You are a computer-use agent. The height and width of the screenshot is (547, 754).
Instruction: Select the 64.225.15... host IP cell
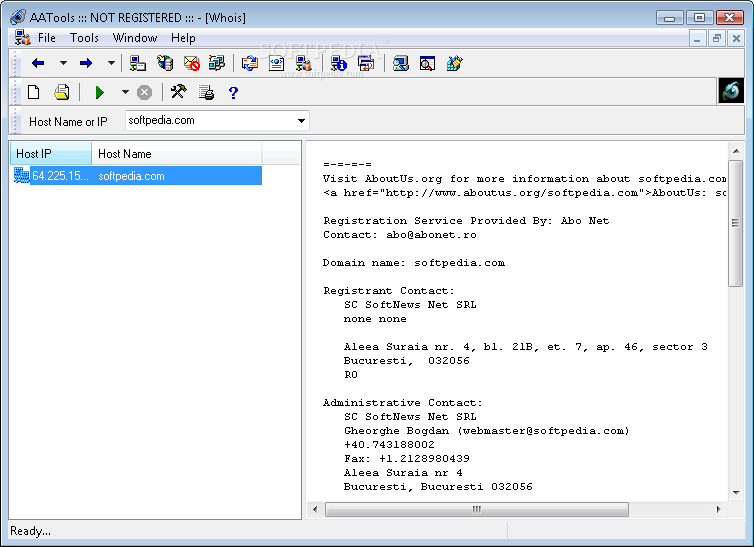[60, 176]
